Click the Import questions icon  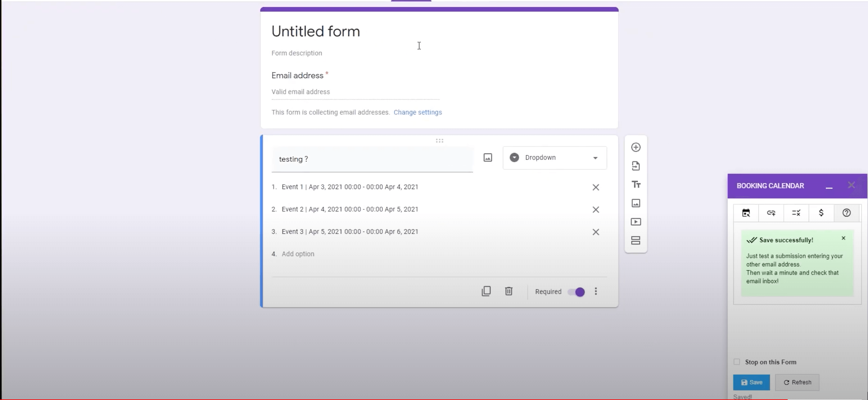tap(635, 166)
